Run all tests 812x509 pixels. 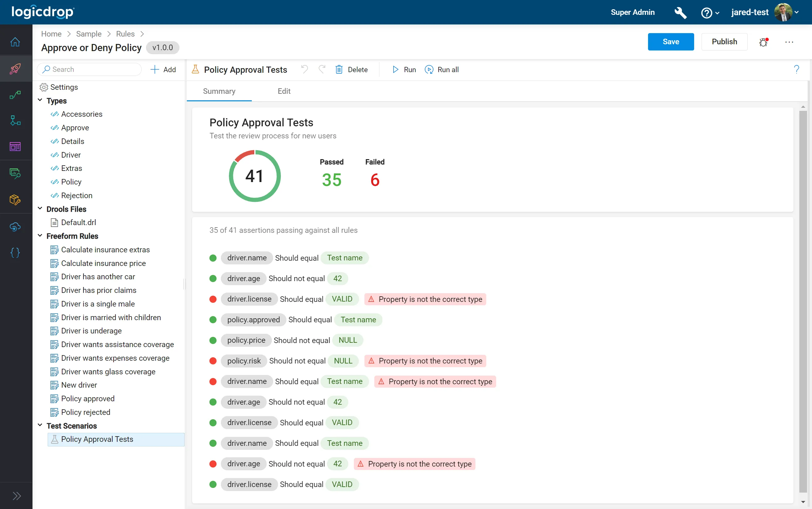tap(442, 70)
